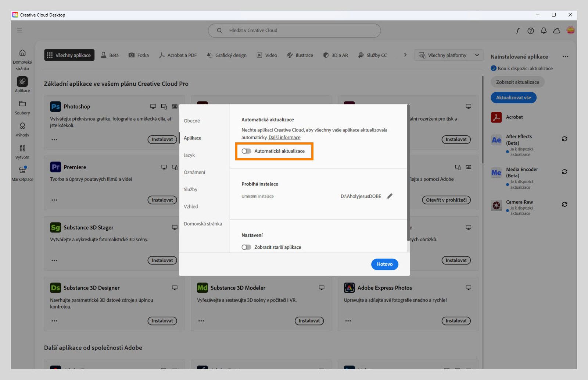
Task: Open the fonts icon in header
Action: pos(517,31)
